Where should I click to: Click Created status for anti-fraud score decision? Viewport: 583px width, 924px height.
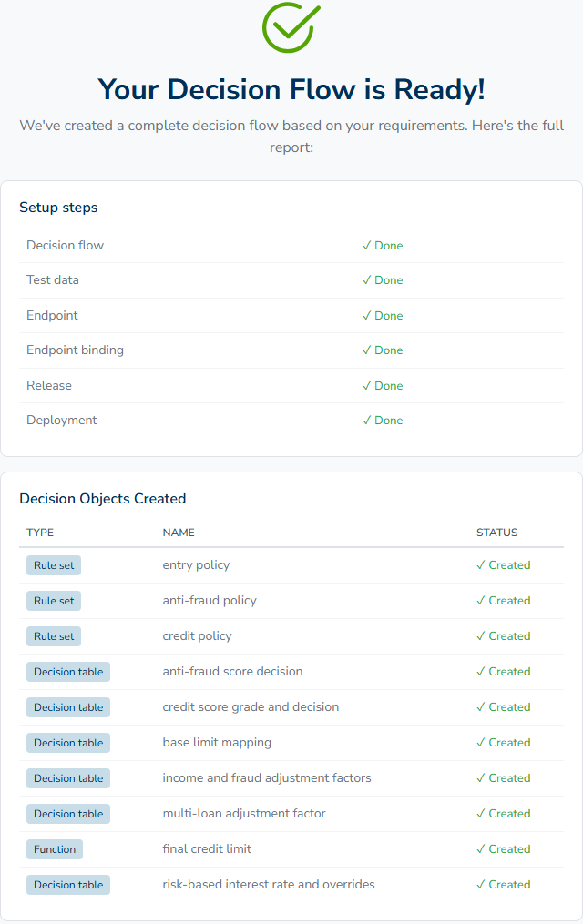504,672
